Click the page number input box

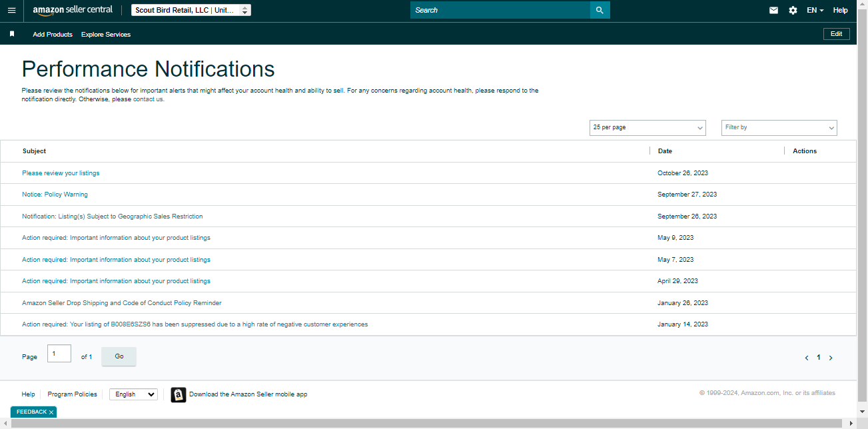[59, 354]
